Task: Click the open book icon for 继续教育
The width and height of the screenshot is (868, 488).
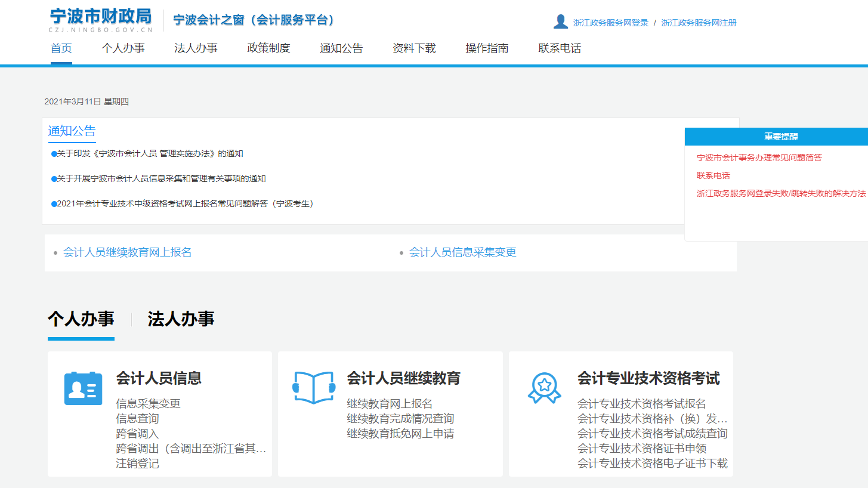Action: 313,388
